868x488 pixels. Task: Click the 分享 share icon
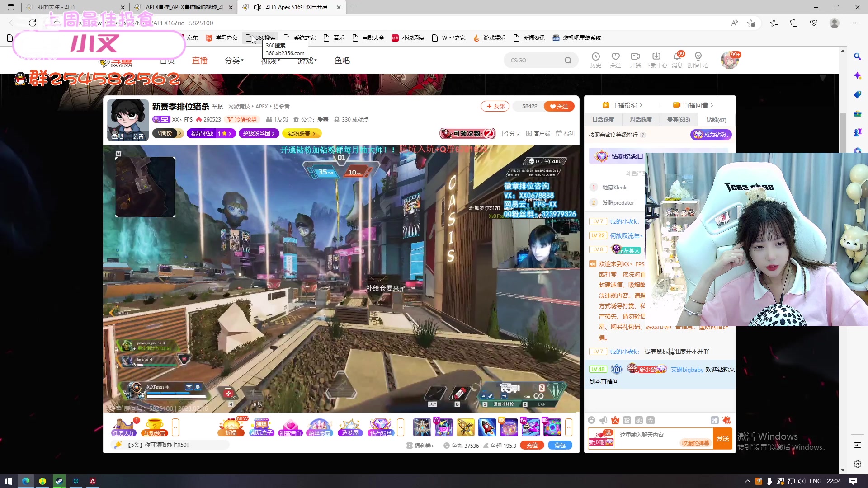(x=511, y=133)
